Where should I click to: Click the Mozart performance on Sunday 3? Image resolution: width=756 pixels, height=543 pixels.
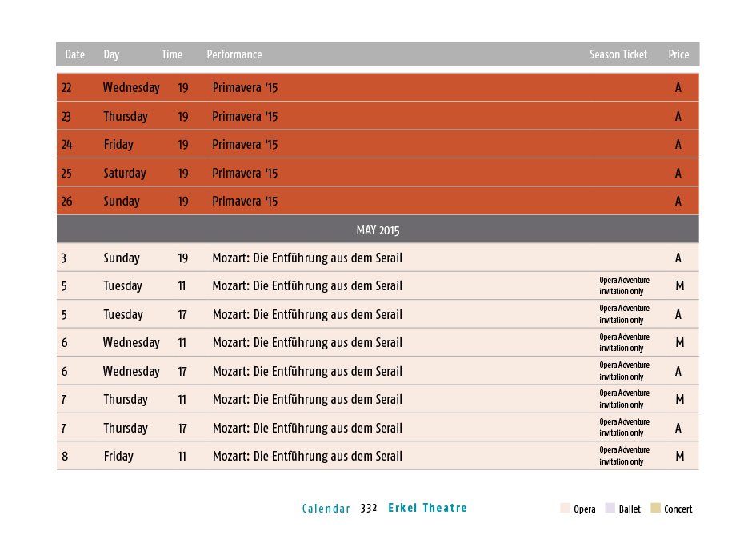coord(308,258)
